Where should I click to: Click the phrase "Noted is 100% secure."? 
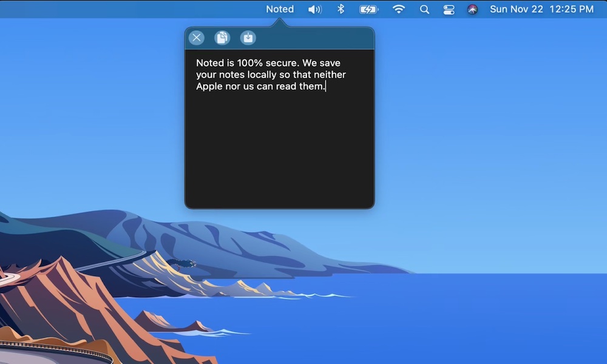(248, 62)
